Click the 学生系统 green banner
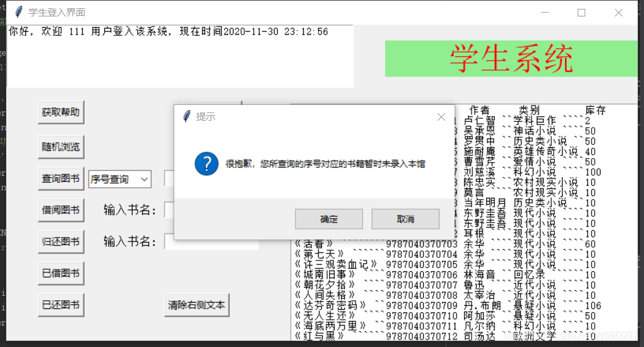The height and width of the screenshot is (347, 644). click(511, 58)
